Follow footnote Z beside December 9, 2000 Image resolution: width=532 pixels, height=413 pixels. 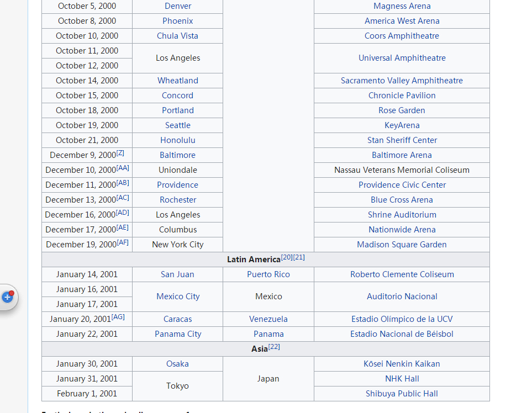click(120, 153)
